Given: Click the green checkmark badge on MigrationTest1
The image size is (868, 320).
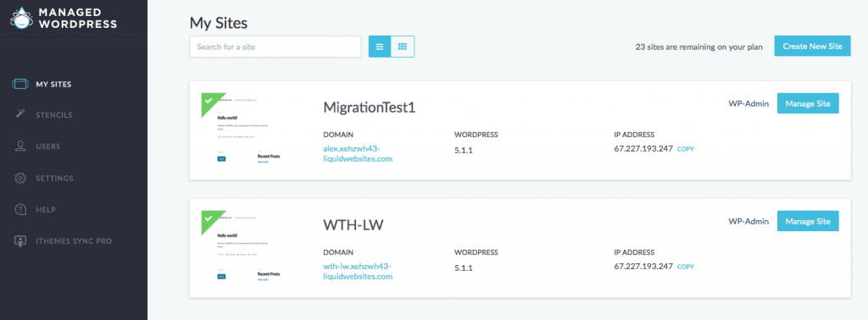Looking at the screenshot, I should click(210, 102).
